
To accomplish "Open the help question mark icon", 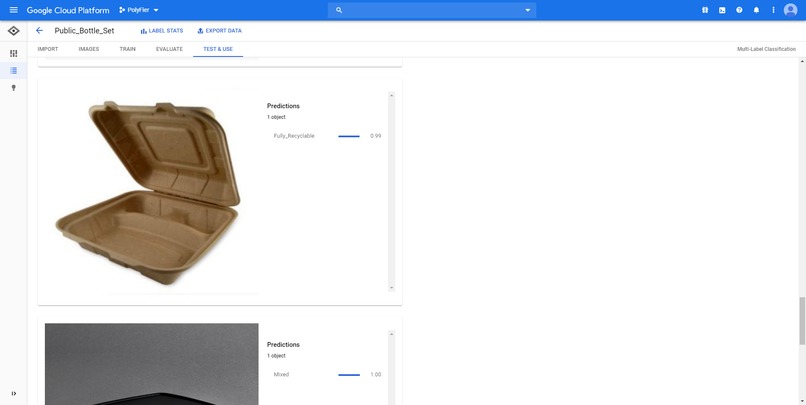I will coord(739,10).
